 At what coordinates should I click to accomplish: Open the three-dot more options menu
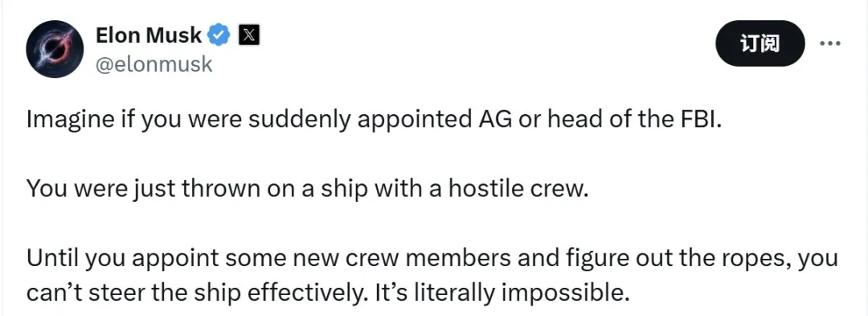coord(829,43)
